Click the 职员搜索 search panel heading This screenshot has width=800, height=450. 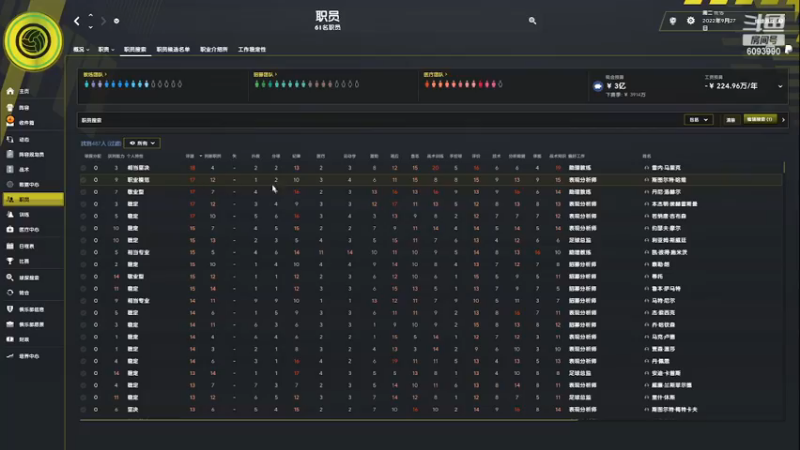[91, 120]
